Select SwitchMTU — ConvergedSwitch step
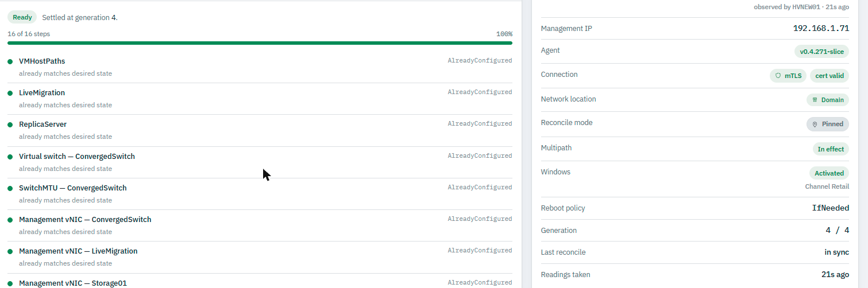The width and height of the screenshot is (868, 288). (73, 188)
